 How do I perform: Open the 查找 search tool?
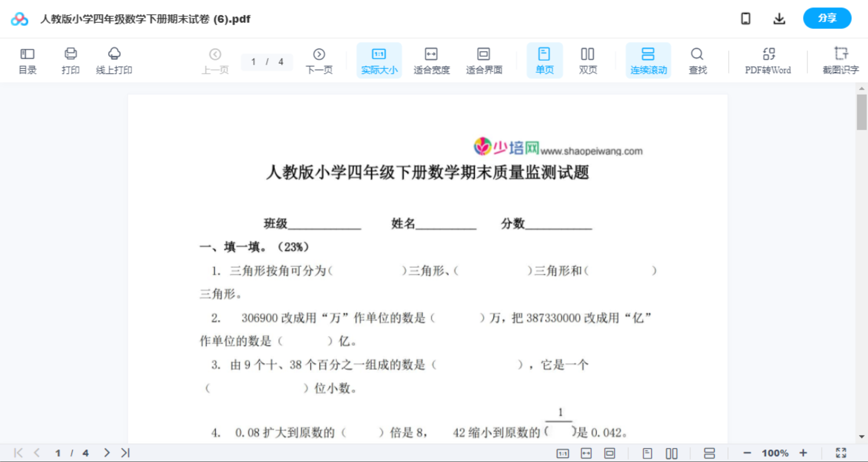click(x=697, y=60)
